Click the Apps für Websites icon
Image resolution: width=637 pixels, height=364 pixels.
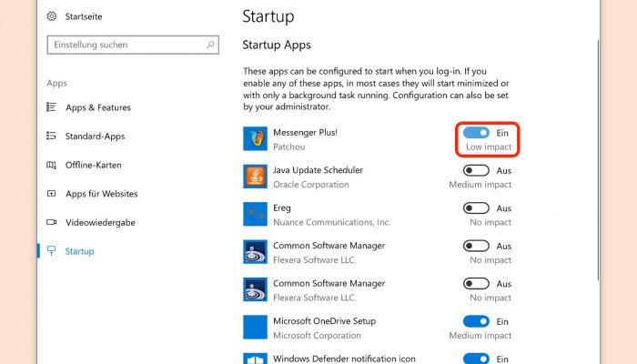pyautogui.click(x=51, y=193)
